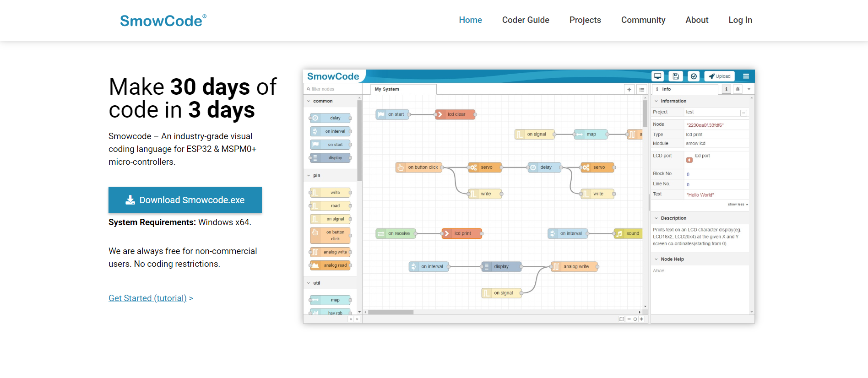Select the on start node in the palette

click(331, 145)
